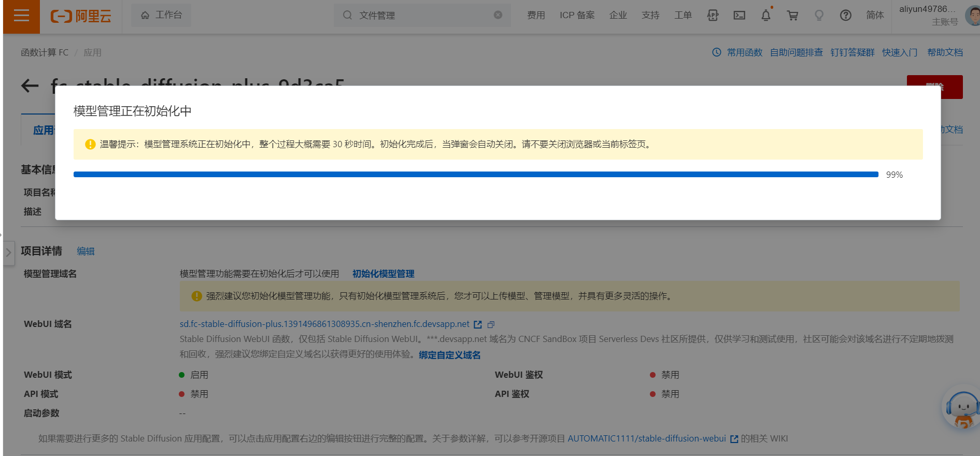
Task: Focus the 文件管理 search field
Action: point(422,15)
